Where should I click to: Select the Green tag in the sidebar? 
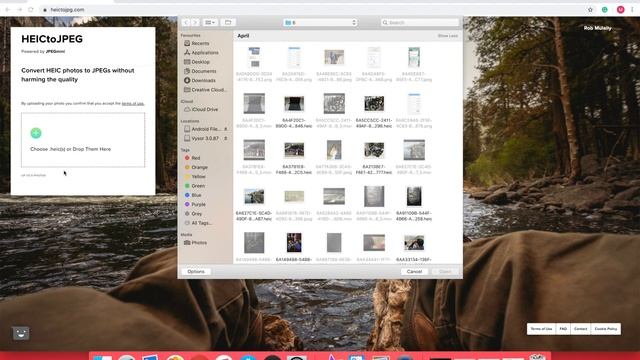pos(194,186)
